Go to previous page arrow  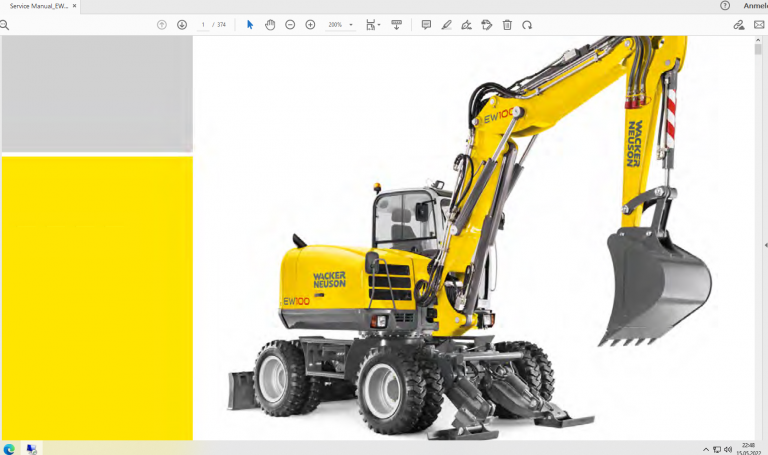[162, 24]
